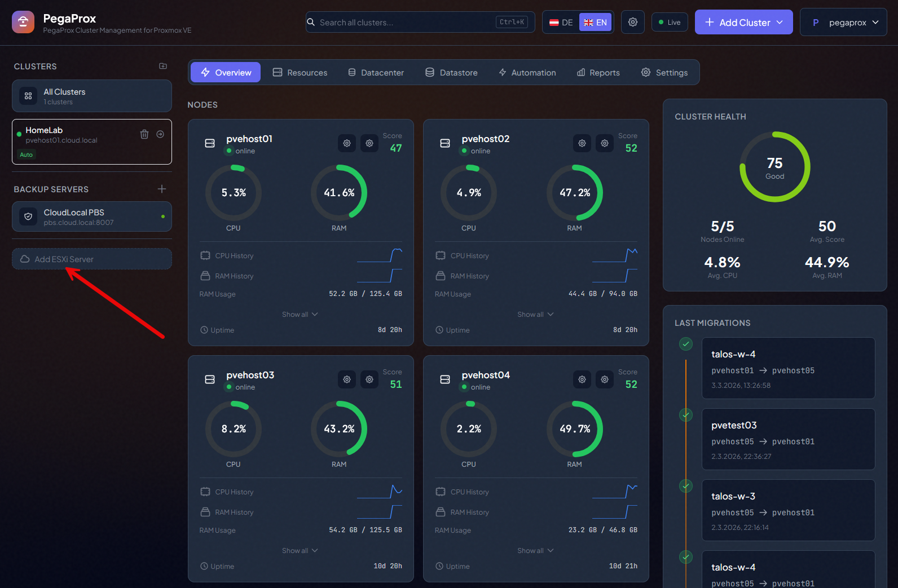
Task: Click pvehost01 score value 47
Action: 396,148
